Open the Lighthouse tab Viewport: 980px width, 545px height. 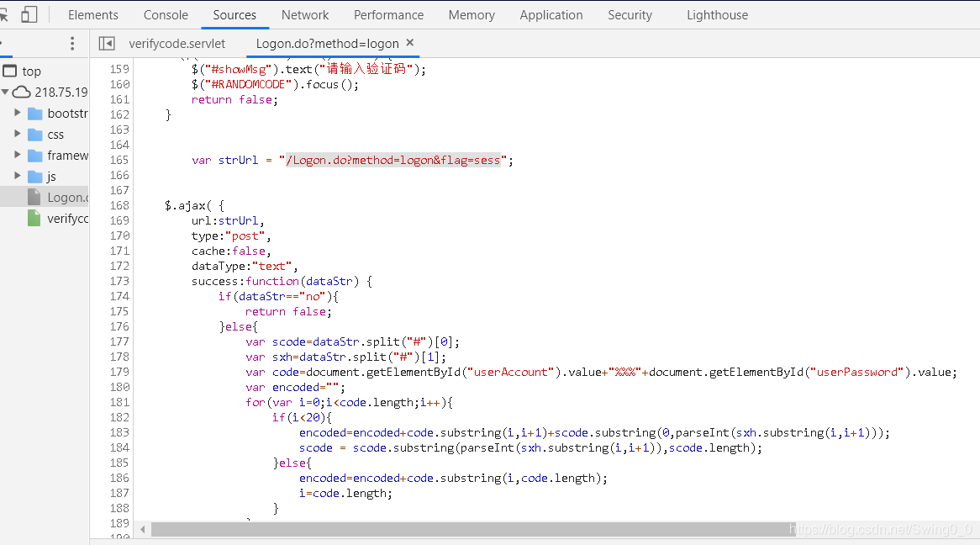(718, 15)
